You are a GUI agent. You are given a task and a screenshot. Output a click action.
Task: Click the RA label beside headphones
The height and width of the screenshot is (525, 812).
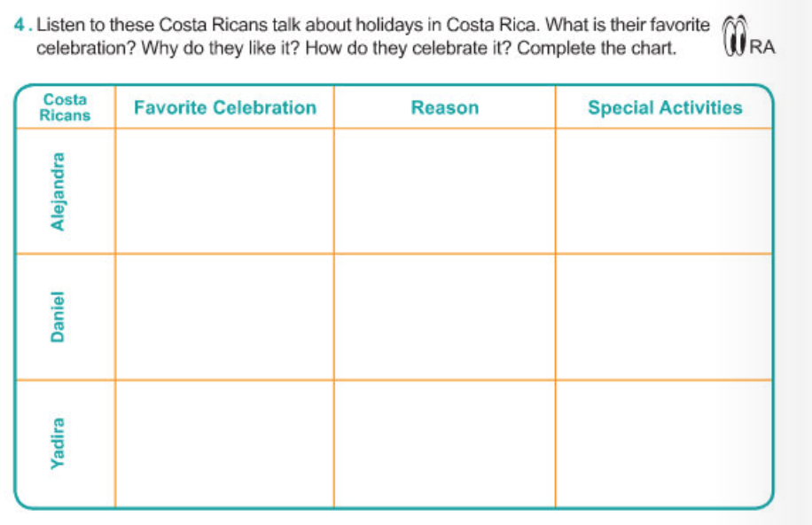tap(762, 48)
